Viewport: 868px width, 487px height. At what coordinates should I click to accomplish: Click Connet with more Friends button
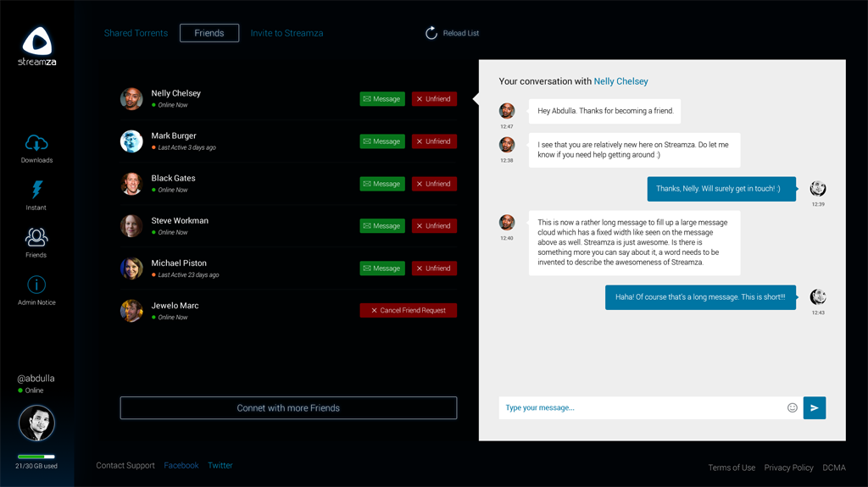[288, 407]
